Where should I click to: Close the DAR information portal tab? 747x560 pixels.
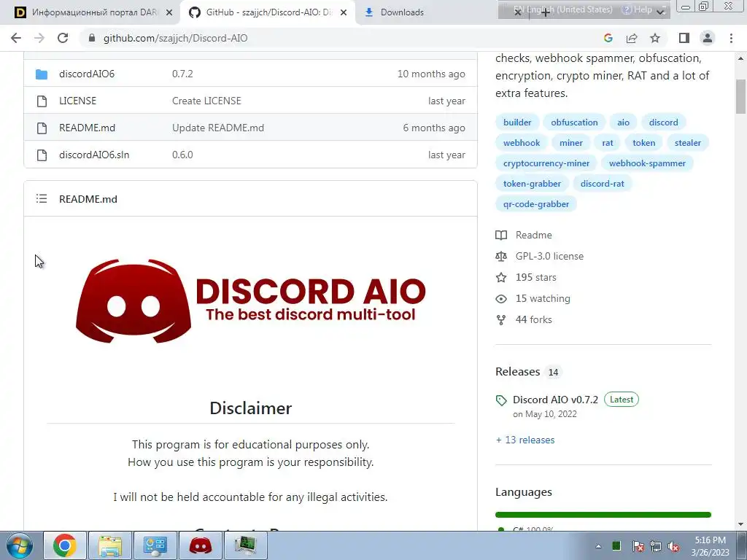pyautogui.click(x=169, y=12)
